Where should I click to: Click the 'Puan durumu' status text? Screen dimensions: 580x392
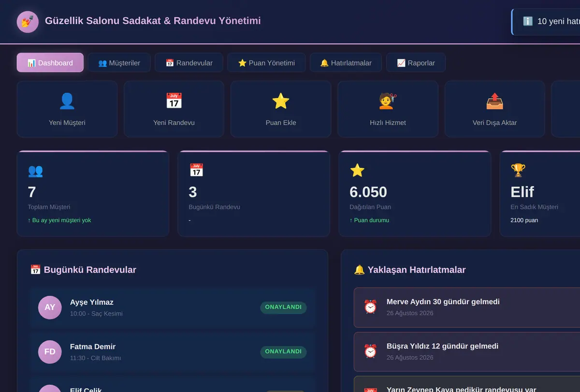coord(369,220)
